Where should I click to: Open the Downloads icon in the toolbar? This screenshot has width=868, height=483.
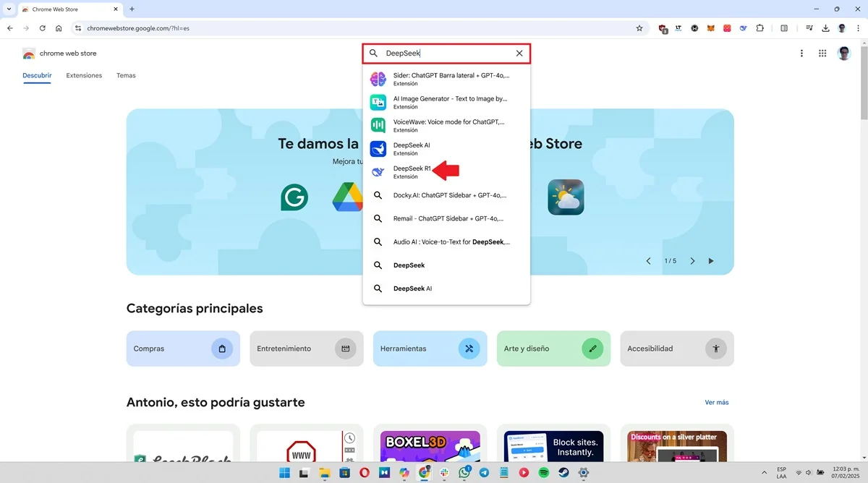(x=825, y=28)
